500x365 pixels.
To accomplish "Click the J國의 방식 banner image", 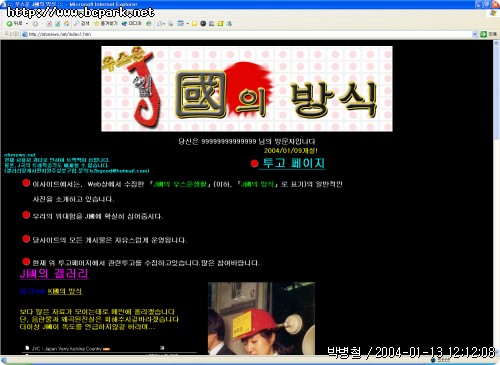I will coord(247,89).
